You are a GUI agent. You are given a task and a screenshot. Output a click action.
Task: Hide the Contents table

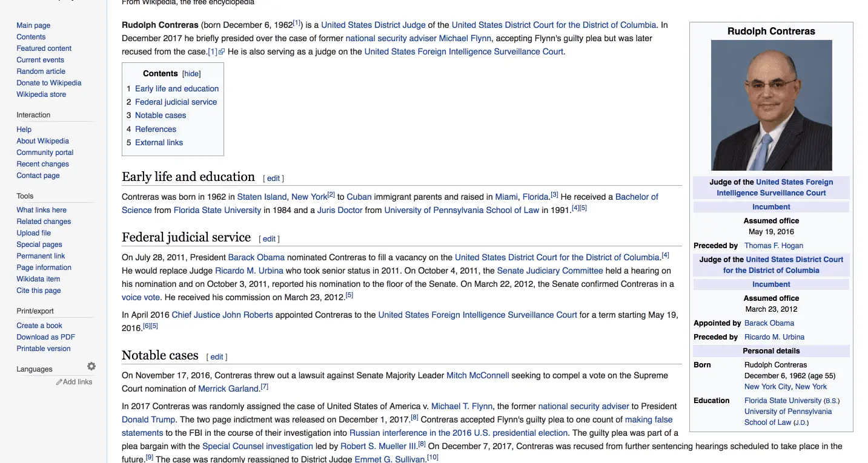click(191, 74)
